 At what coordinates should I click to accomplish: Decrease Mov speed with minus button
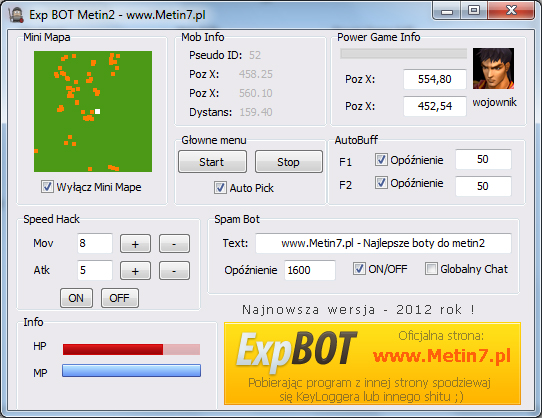click(x=174, y=244)
